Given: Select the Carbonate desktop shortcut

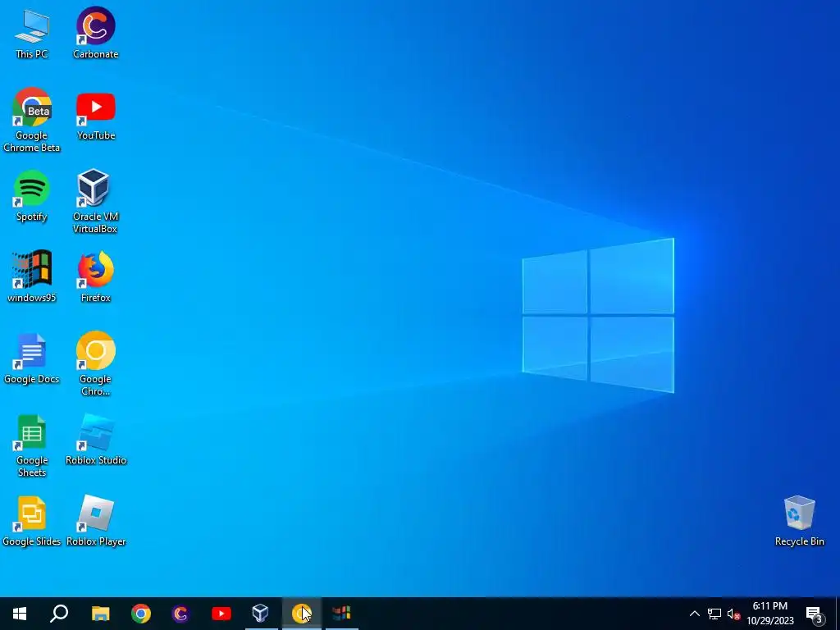Looking at the screenshot, I should tap(95, 33).
